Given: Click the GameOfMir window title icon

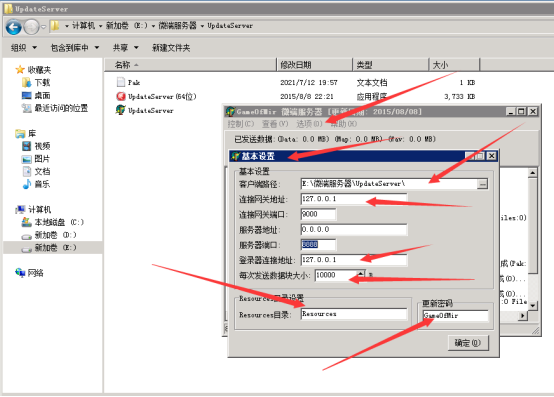Looking at the screenshot, I should [x=231, y=112].
